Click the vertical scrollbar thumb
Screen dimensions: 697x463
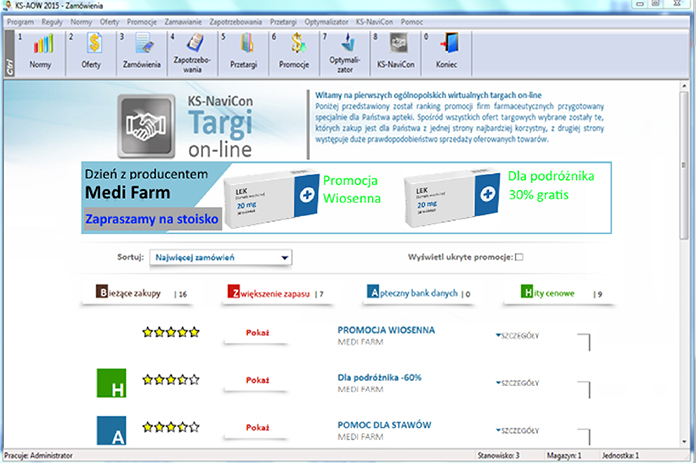point(684,167)
